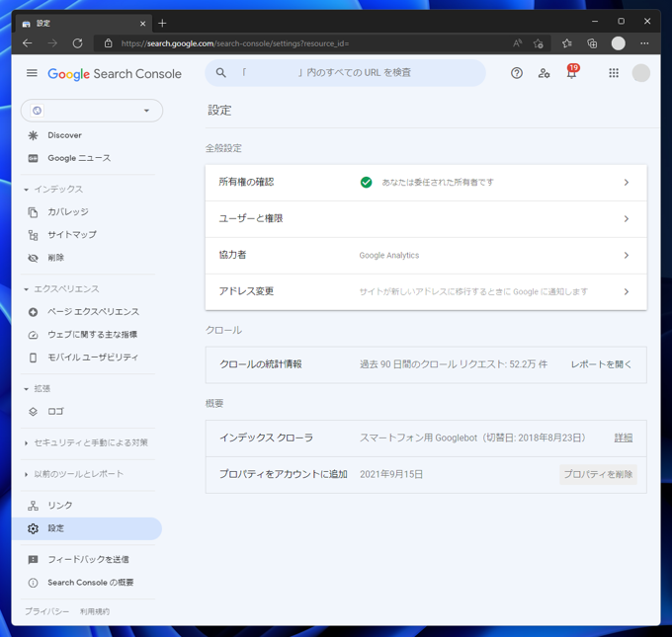
Task: Click クロールの統計情報 row label
Action: (261, 364)
